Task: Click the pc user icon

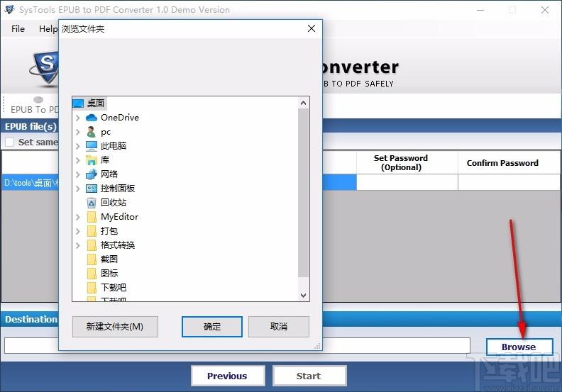Action: (x=92, y=132)
